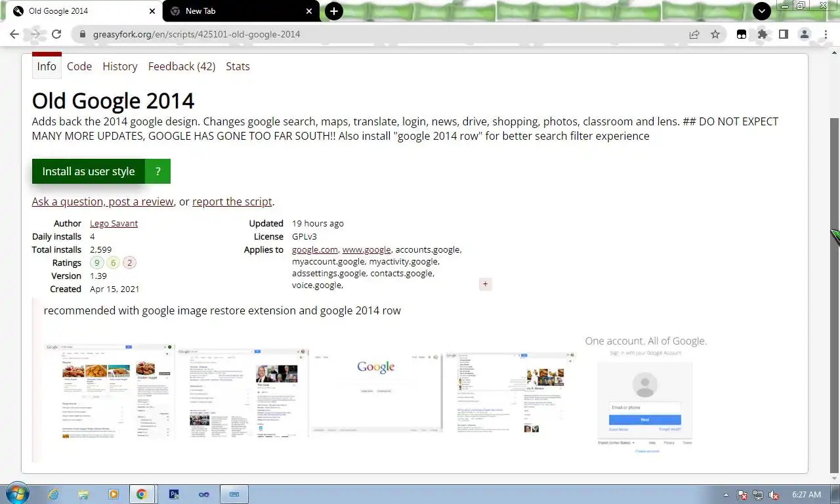Switch to the Info tab

(47, 66)
